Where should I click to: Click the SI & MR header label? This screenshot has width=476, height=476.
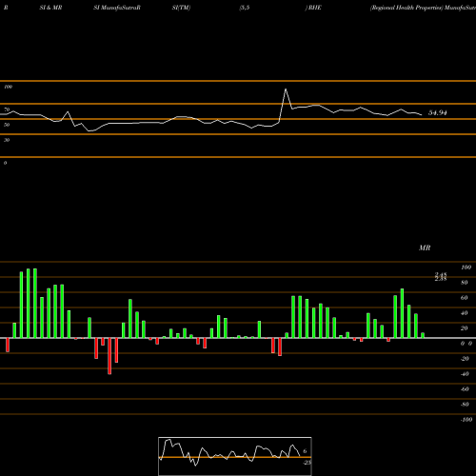[50, 8]
